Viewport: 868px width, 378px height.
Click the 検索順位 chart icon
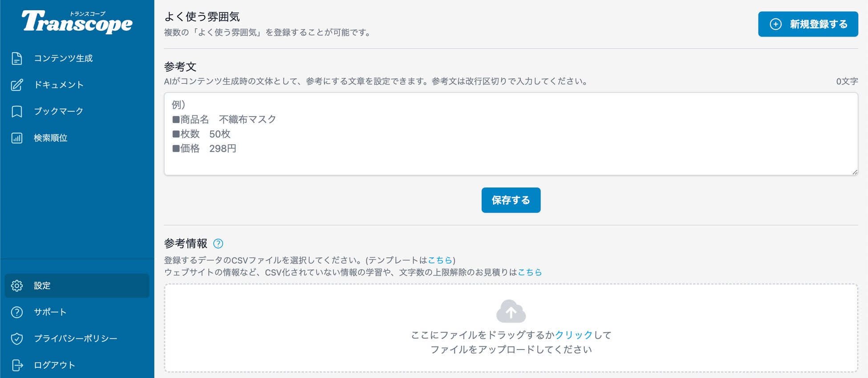(x=17, y=138)
